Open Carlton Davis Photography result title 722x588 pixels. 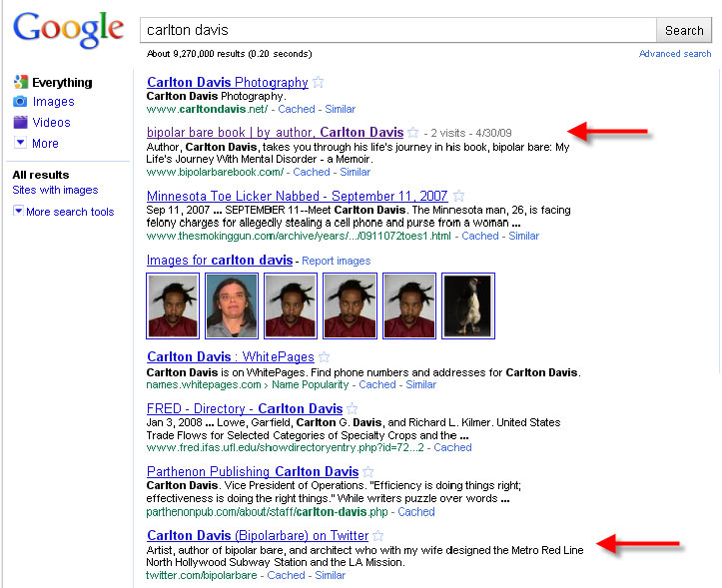click(228, 83)
